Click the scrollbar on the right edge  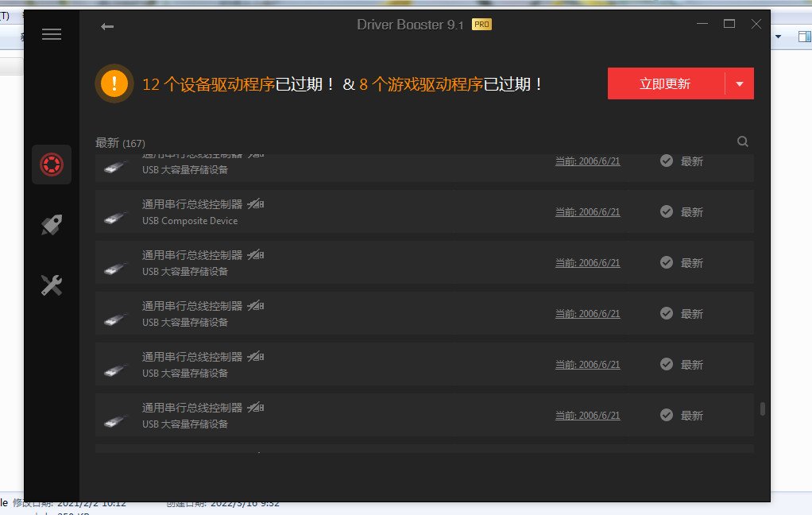click(762, 409)
